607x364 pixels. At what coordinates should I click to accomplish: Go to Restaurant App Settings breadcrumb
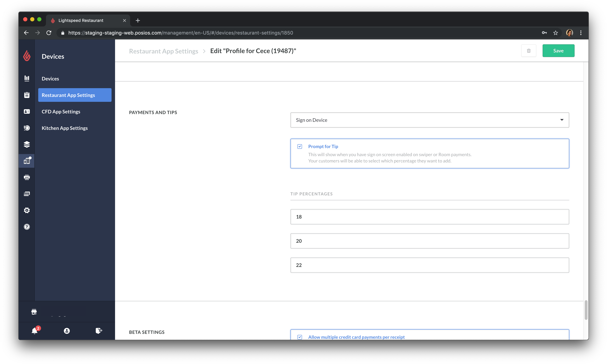pos(163,51)
